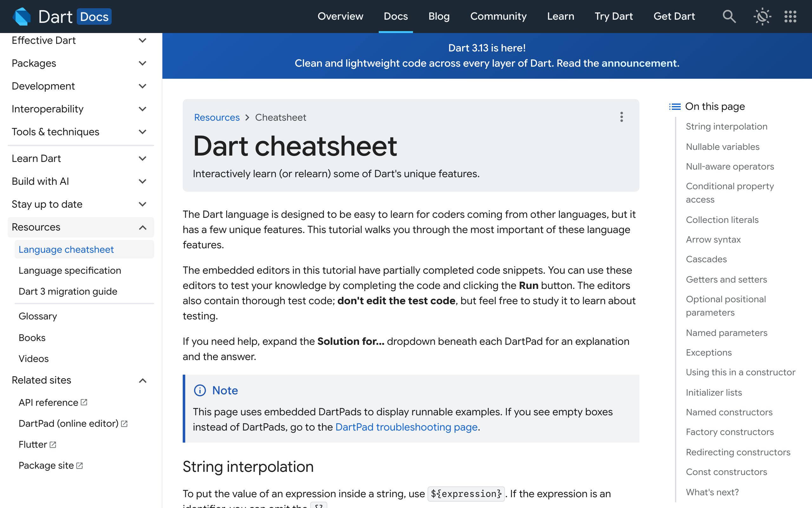Open the Community nav item
This screenshot has height=508, width=812.
pos(498,16)
